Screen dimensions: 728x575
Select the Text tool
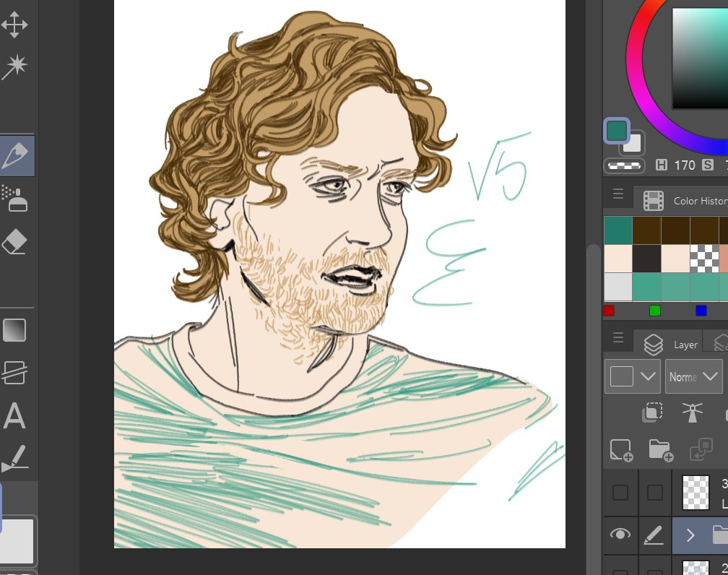coord(14,415)
